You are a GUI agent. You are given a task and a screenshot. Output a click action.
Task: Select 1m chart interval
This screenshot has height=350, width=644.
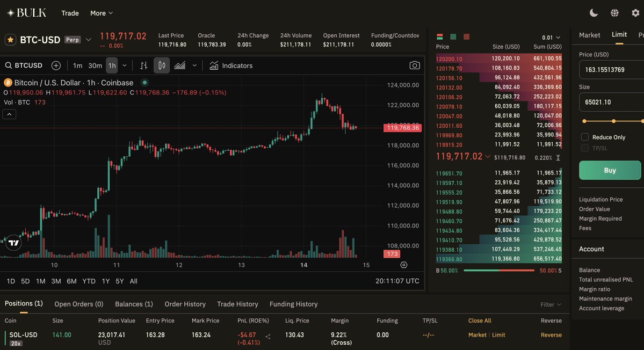(77, 65)
